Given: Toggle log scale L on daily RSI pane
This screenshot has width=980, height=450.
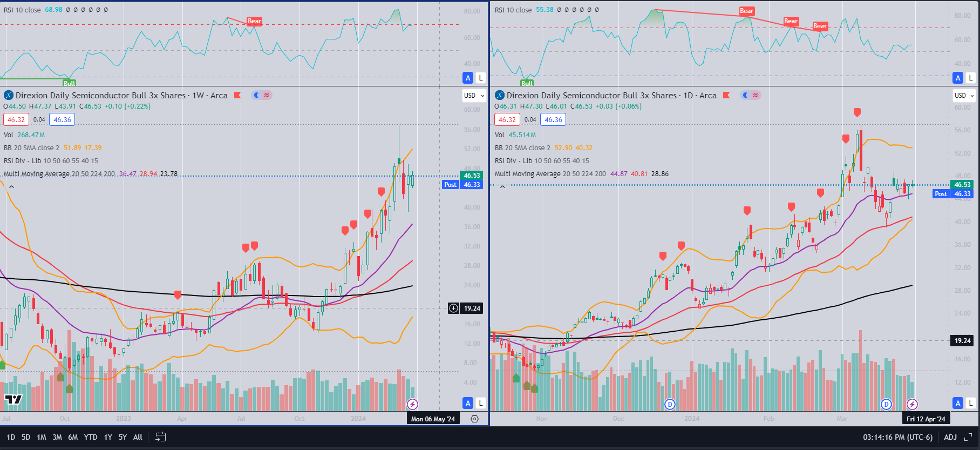Looking at the screenshot, I should [x=971, y=78].
